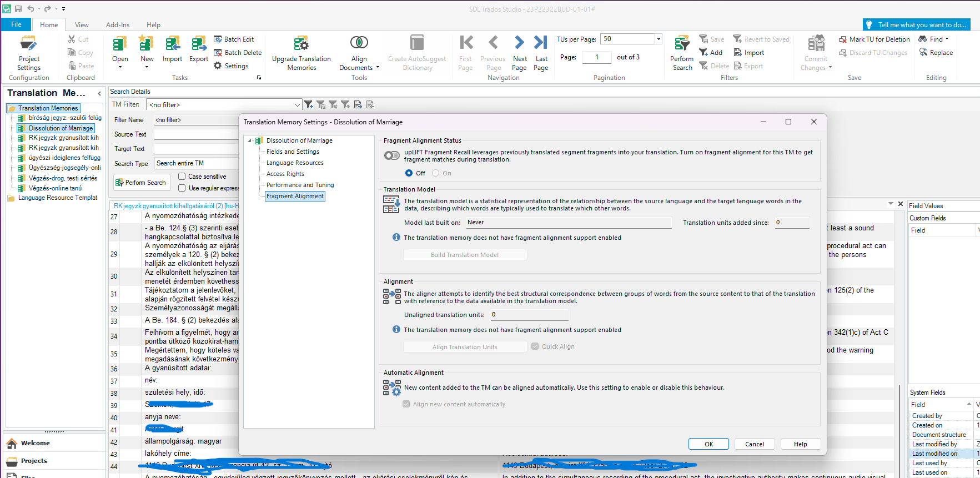
Task: Click Align Documents icon
Action: point(359,43)
